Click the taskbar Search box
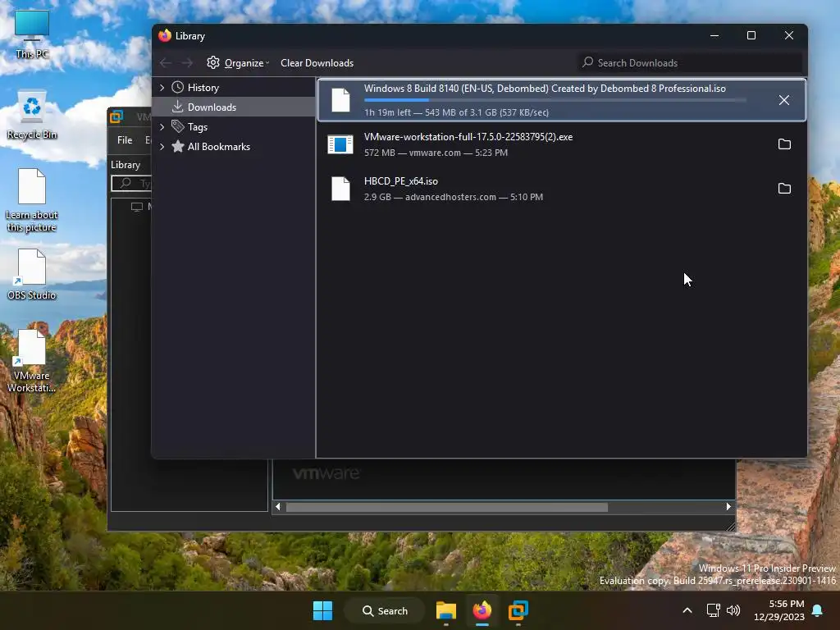This screenshot has width=840, height=630. pos(386,610)
